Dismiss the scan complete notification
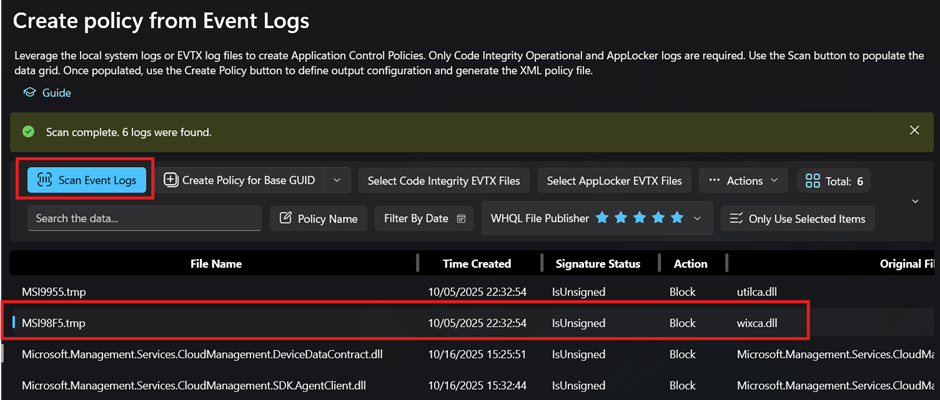 [914, 131]
